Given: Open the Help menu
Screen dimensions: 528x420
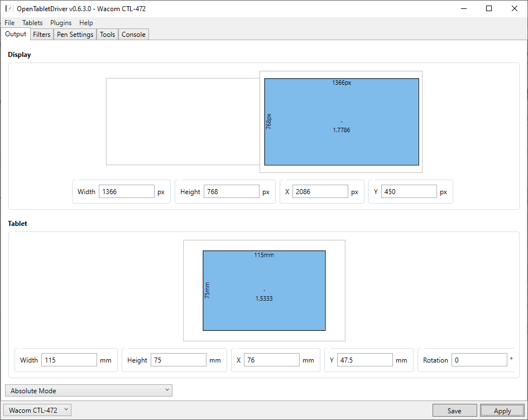Looking at the screenshot, I should (x=86, y=23).
